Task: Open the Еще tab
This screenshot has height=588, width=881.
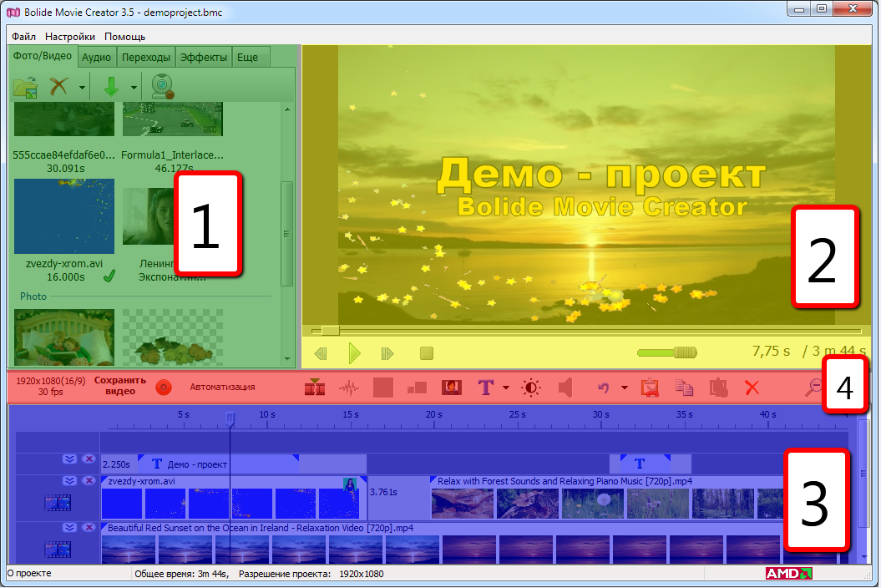Action: [247, 58]
